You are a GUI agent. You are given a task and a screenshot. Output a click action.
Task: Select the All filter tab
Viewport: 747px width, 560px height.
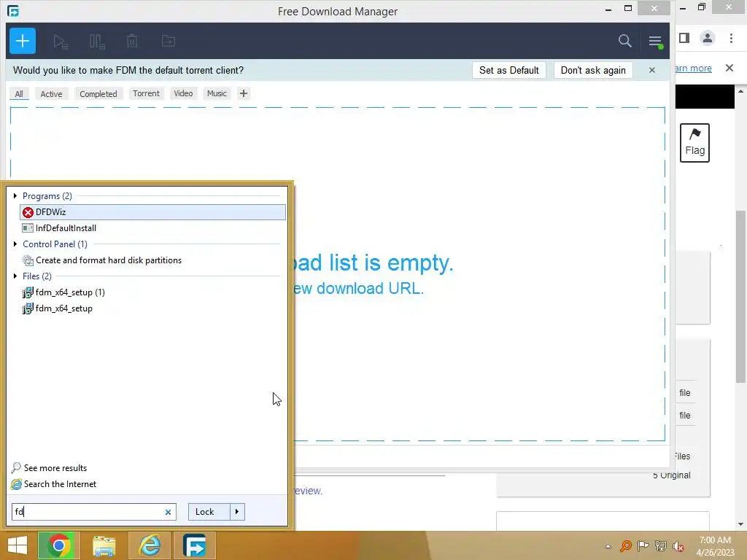(19, 94)
